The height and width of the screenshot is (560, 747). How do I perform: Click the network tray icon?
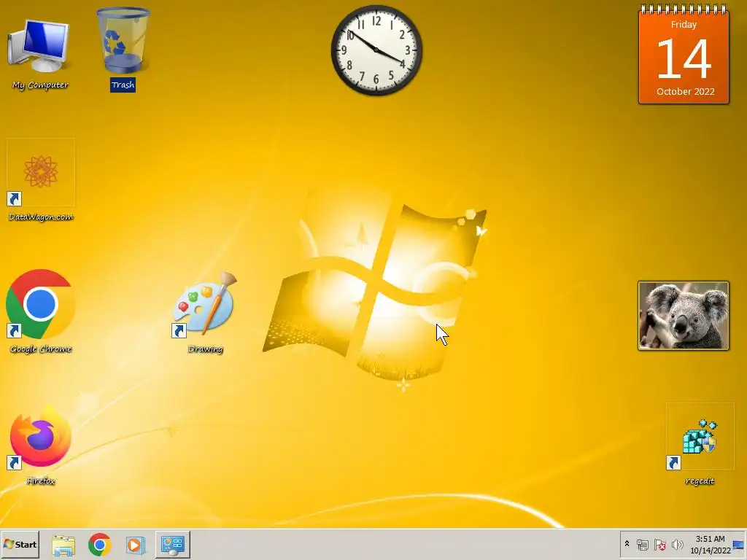point(642,544)
